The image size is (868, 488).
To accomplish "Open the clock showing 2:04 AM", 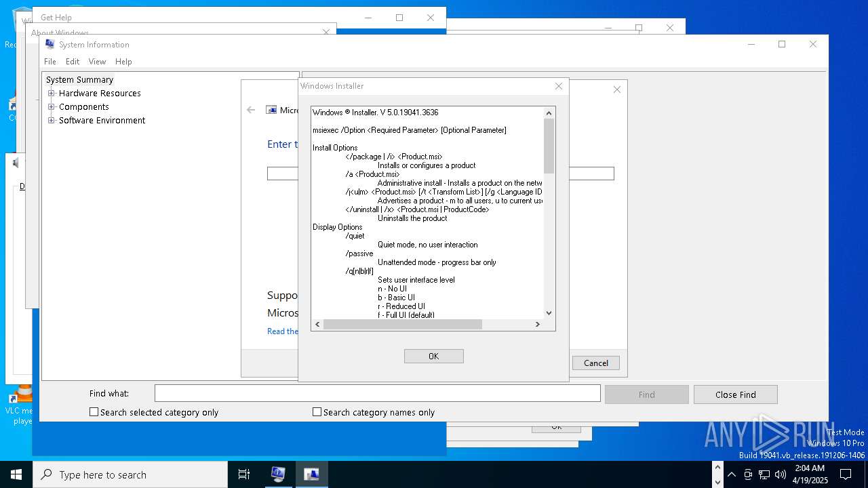I will (810, 474).
